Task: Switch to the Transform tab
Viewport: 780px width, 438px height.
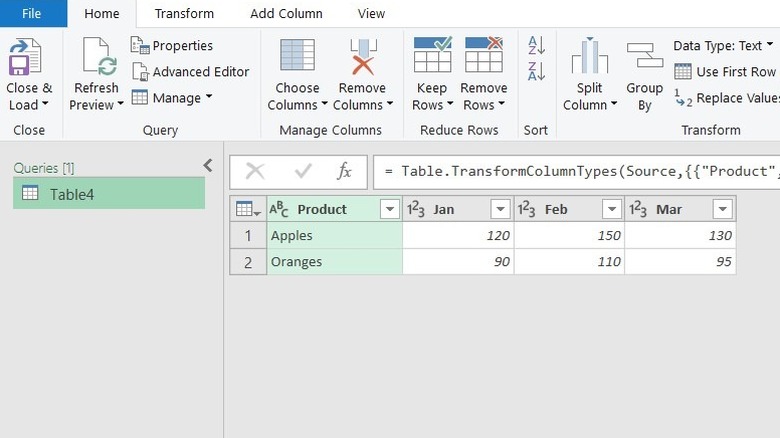Action: tap(184, 13)
